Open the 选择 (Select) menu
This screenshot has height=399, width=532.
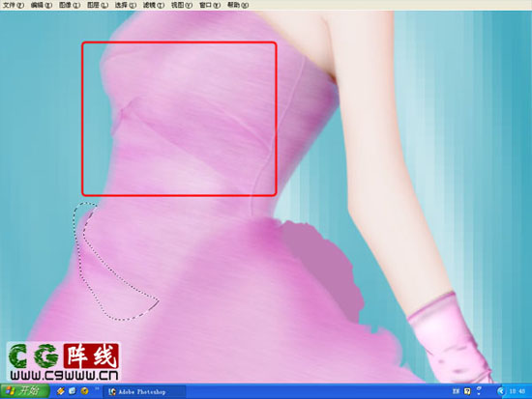tap(125, 5)
